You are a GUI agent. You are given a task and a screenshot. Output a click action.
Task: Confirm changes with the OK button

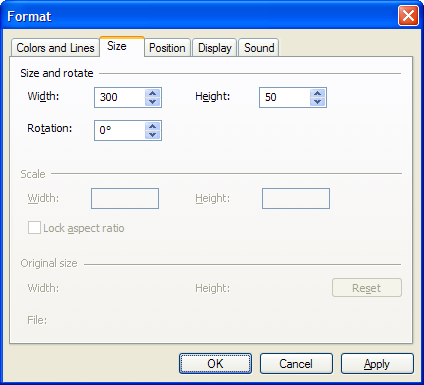pos(215,364)
